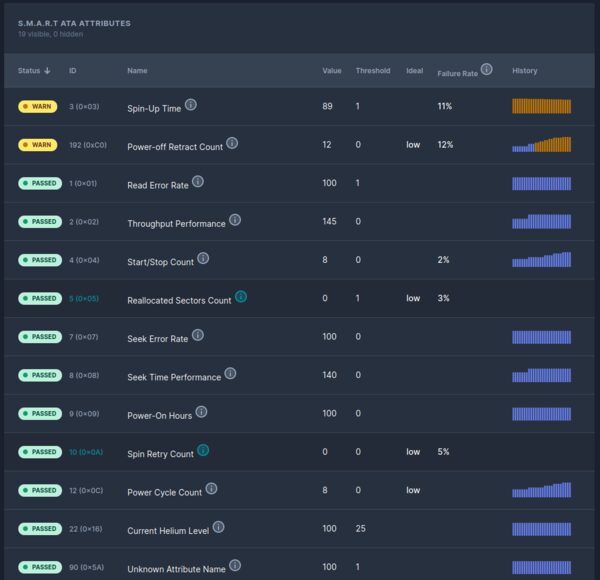600x580 pixels.
Task: Open info icon for Read Error Rate
Action: coord(198,182)
